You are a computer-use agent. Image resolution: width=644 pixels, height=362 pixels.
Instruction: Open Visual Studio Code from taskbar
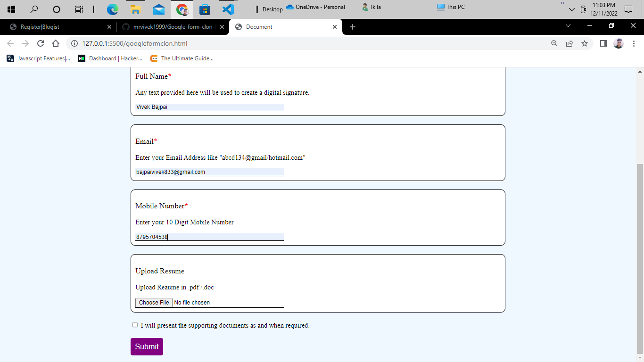(228, 9)
